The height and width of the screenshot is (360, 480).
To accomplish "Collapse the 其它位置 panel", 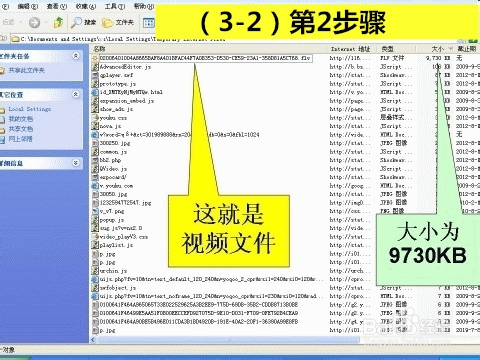I will tap(76, 94).
